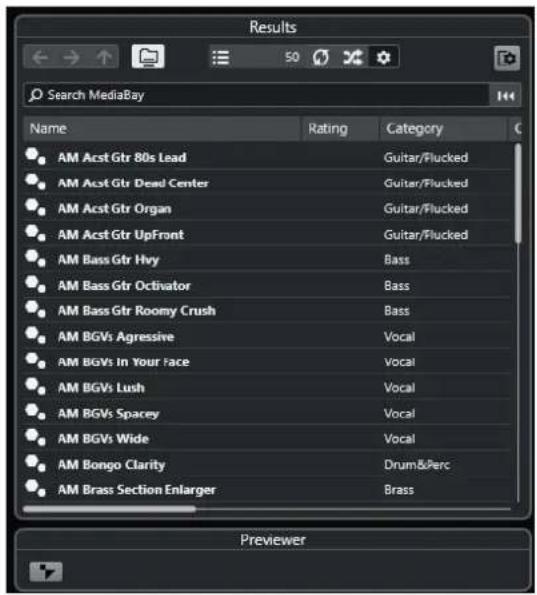Screen dimensions: 537x595
Task: Sort list by the Category column
Action: pos(443,129)
